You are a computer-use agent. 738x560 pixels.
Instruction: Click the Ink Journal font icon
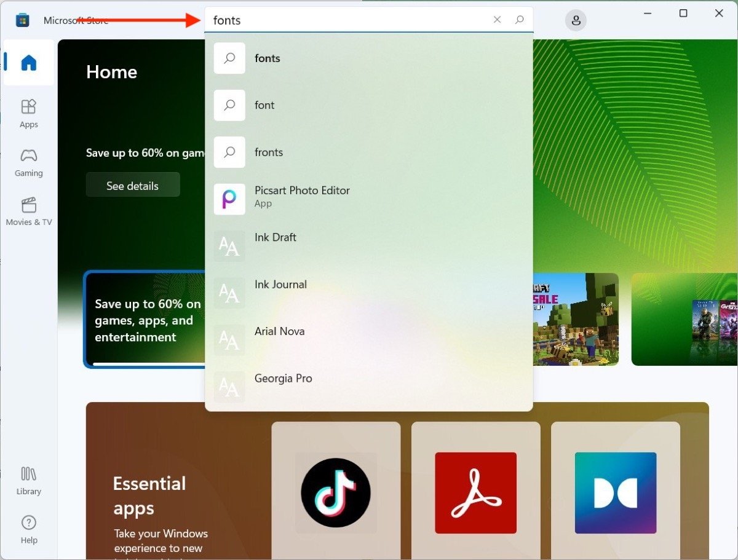229,293
